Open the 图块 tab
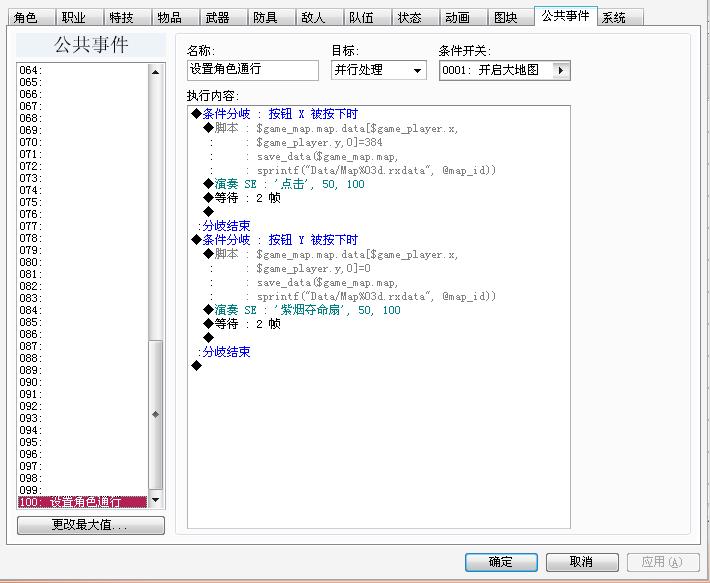The image size is (710, 583). click(511, 17)
